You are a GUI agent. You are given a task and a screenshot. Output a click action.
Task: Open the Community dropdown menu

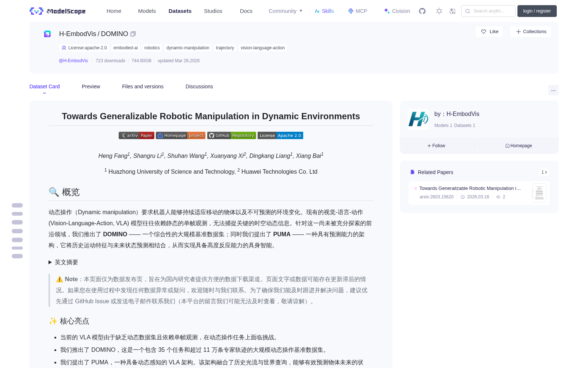coord(286,11)
